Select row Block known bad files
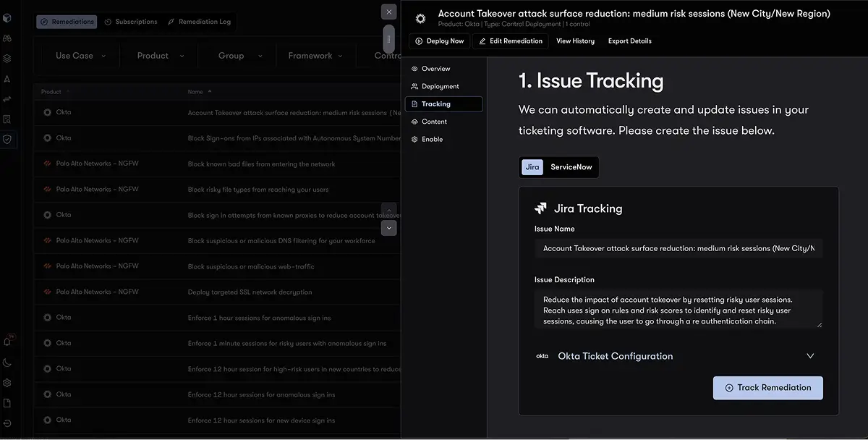868x440 pixels. (x=217, y=164)
